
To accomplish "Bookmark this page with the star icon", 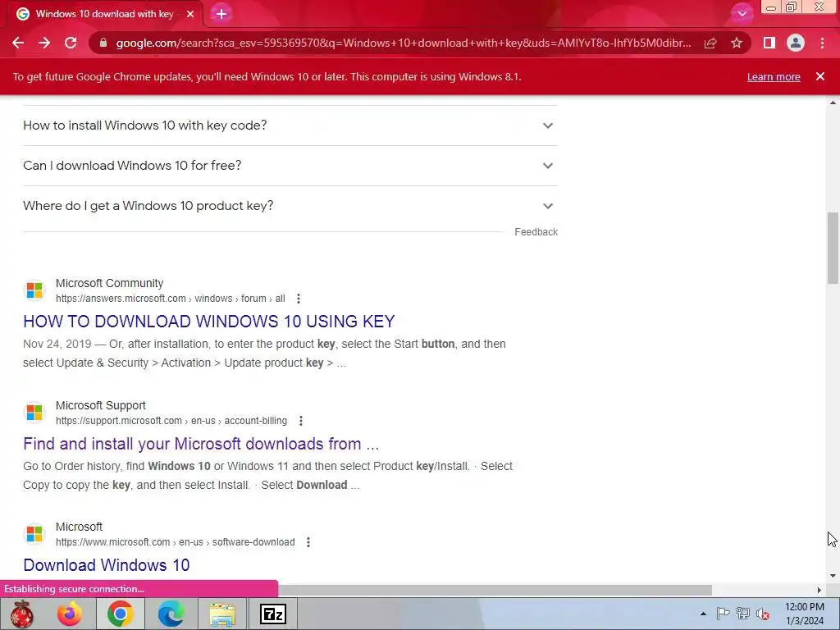I will tap(737, 43).
